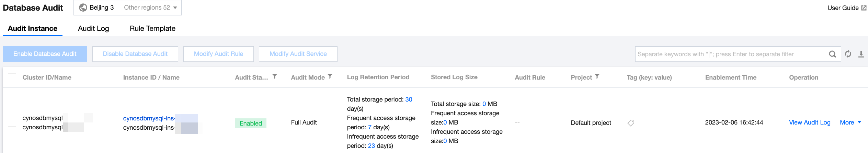Check the select-all checkbox in table header

[x=12, y=77]
